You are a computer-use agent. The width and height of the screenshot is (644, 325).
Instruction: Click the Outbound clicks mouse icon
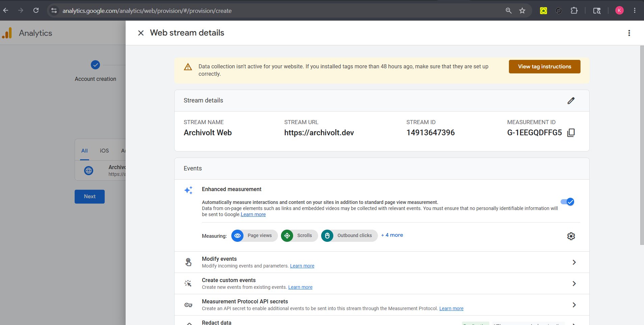327,236
